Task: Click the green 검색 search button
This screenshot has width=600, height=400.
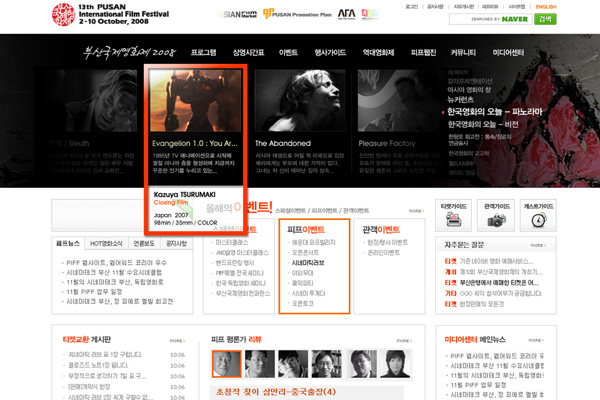Action: (545, 19)
